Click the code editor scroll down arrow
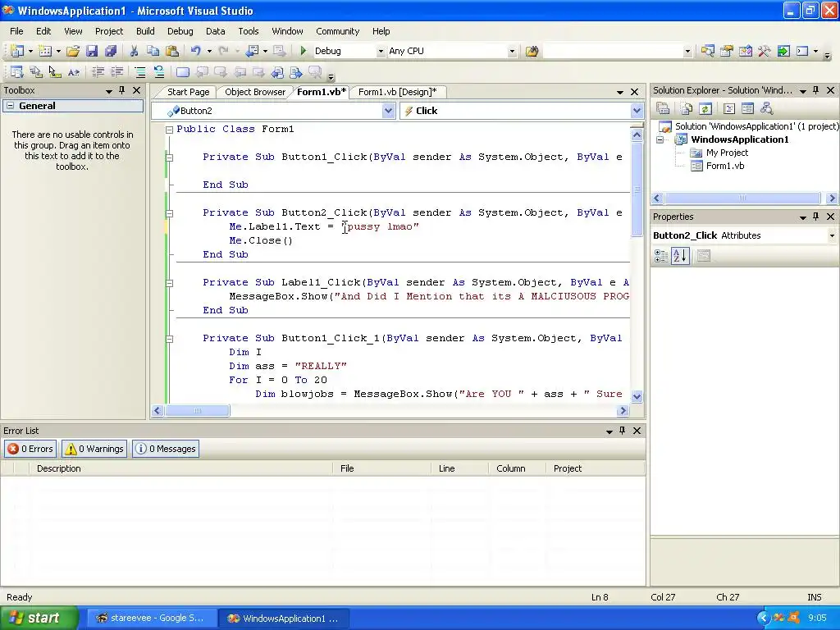 (637, 397)
